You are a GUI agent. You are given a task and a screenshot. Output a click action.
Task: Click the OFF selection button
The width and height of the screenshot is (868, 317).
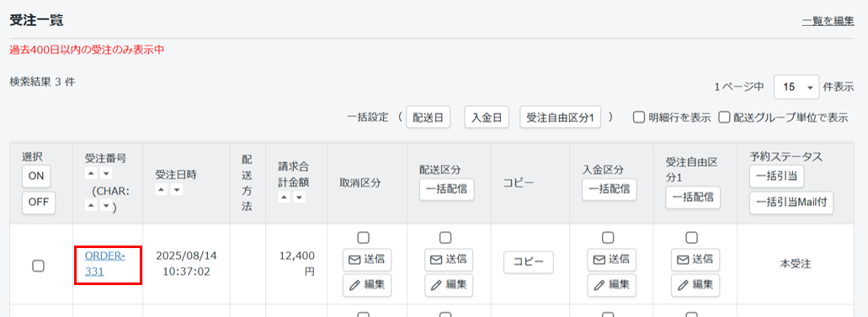click(39, 203)
